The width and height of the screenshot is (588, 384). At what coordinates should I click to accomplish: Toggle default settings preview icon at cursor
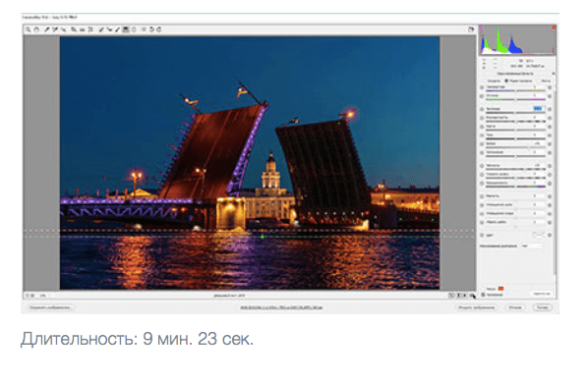pos(472,296)
